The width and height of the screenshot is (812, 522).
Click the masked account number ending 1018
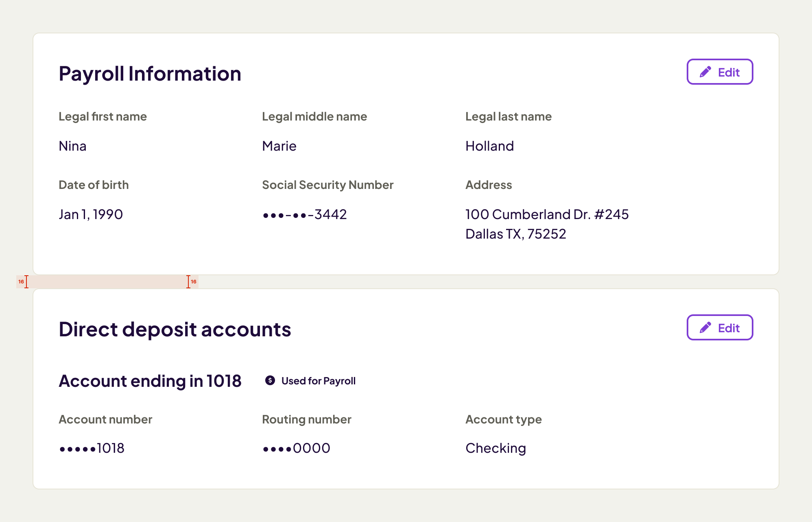click(92, 448)
